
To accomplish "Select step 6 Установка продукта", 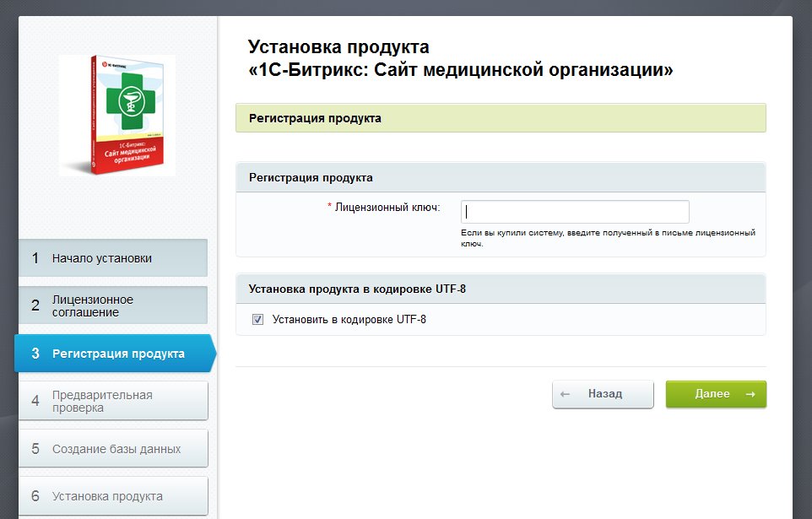I will coord(113,496).
